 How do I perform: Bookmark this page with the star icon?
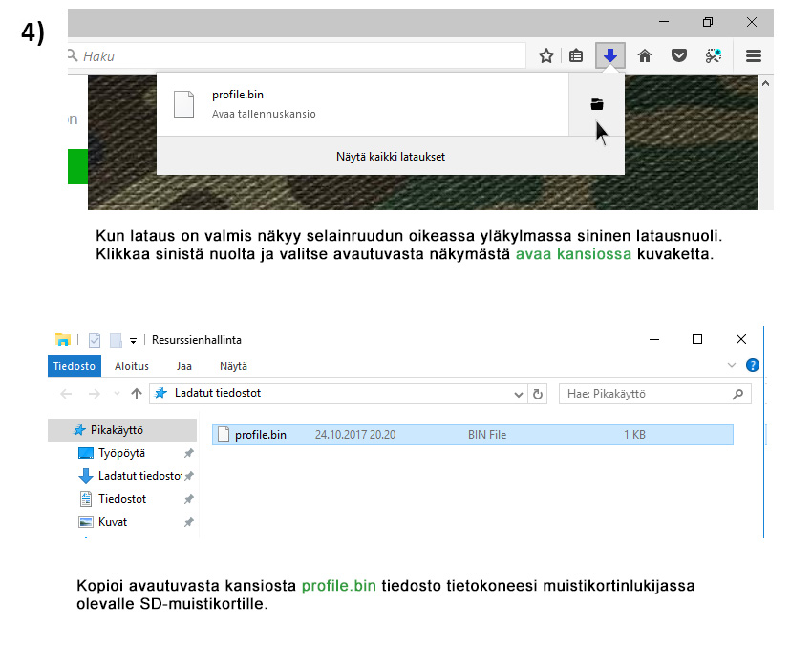pyautogui.click(x=545, y=56)
